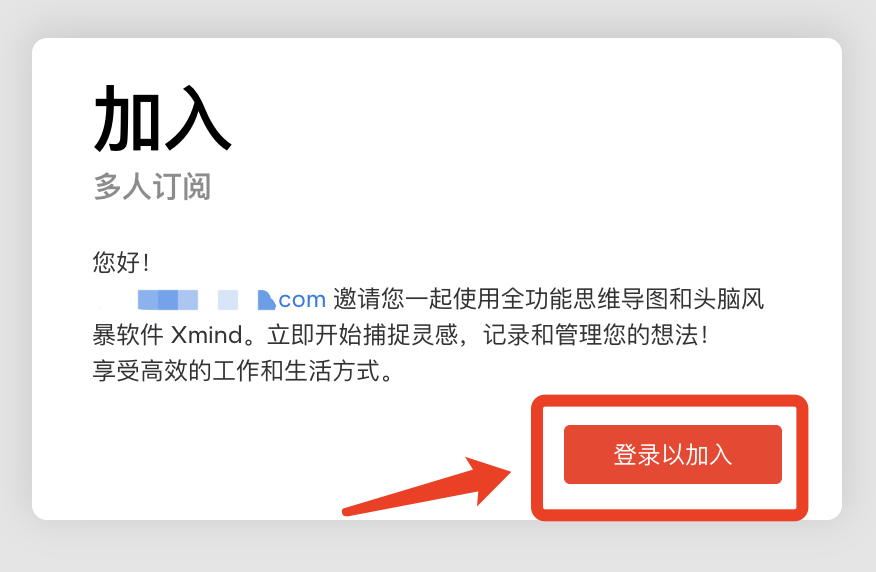Viewport: 876px width, 572px height.
Task: Click the red highlight box border around the button
Action: [x=669, y=401]
